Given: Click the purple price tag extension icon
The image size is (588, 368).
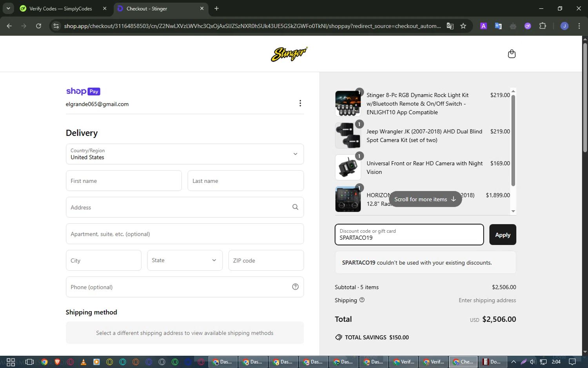Looking at the screenshot, I should 528,26.
